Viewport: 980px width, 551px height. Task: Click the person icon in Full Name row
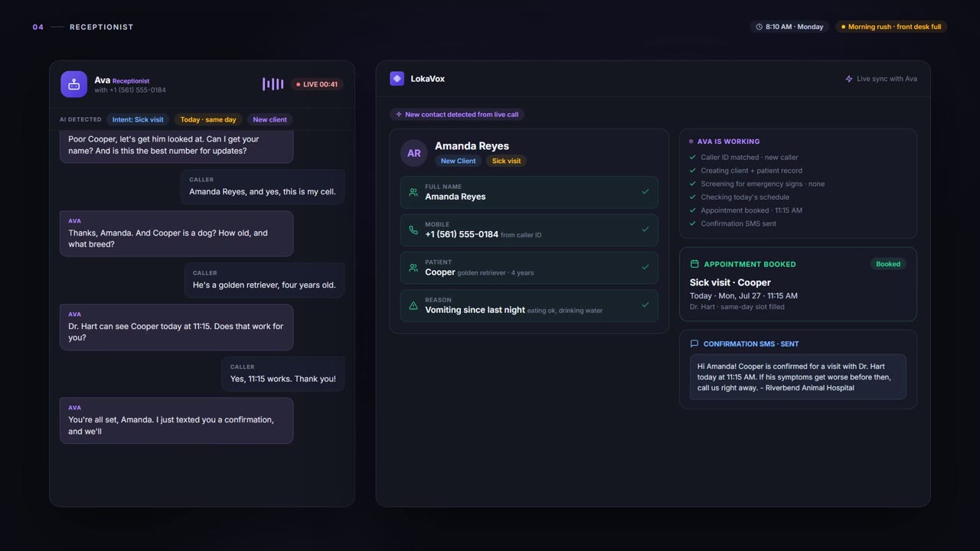click(x=413, y=192)
